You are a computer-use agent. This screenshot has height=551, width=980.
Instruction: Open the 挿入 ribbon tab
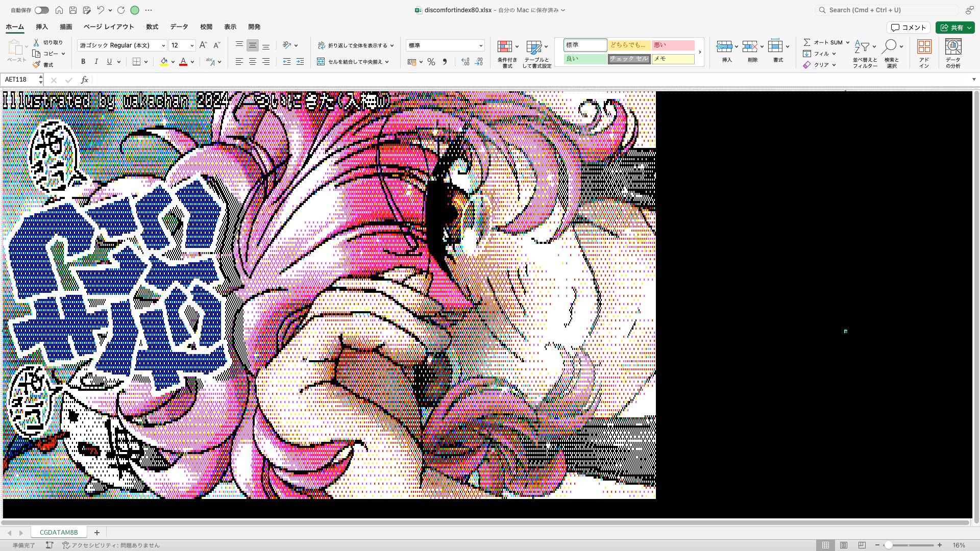[42, 27]
